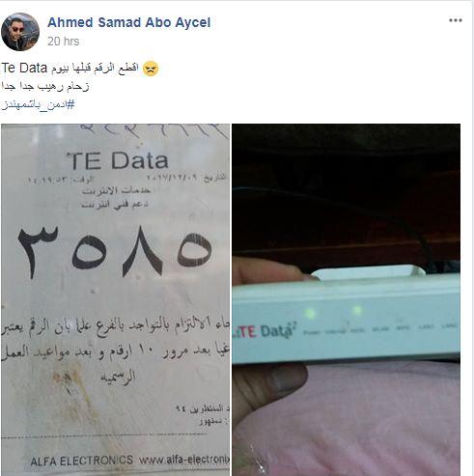The width and height of the screenshot is (474, 476).
Task: Click the ALFA ELECTRONICS text on the ticket
Action: point(81,461)
